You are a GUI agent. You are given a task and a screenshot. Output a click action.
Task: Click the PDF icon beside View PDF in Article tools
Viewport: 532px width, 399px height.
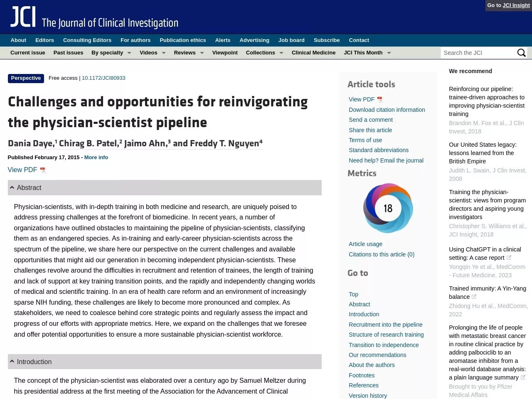tap(380, 99)
